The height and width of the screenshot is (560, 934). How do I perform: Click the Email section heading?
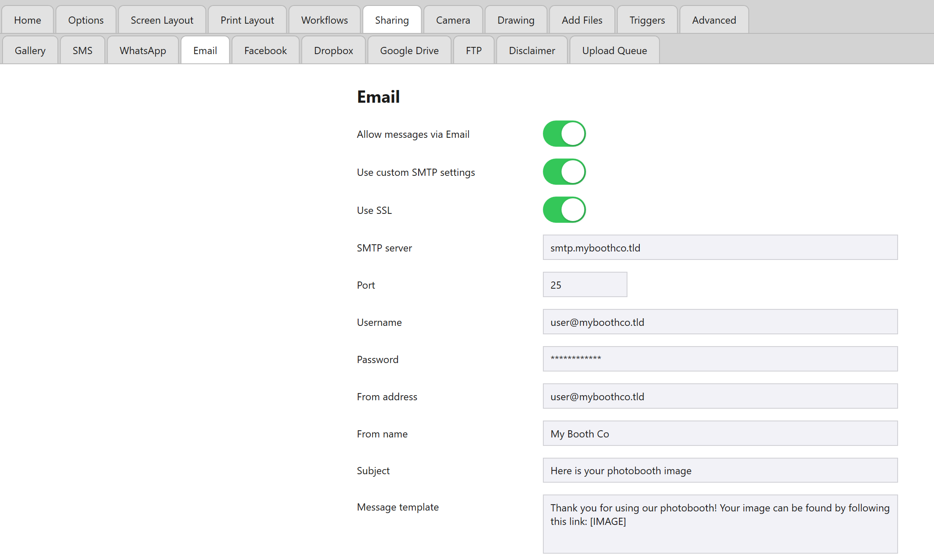click(x=378, y=97)
